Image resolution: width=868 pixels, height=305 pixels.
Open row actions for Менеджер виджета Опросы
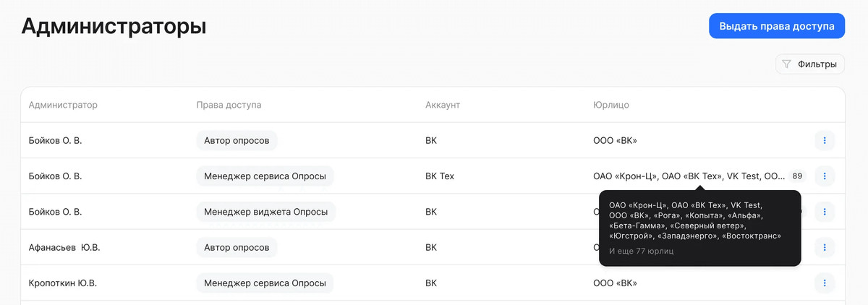tap(825, 212)
